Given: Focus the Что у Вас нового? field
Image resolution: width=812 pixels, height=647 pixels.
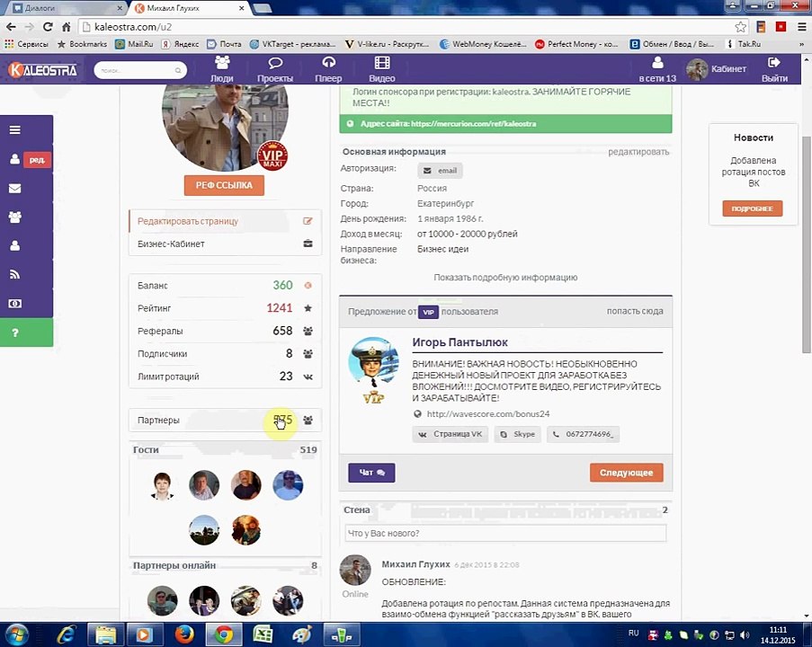Looking at the screenshot, I should pos(505,533).
